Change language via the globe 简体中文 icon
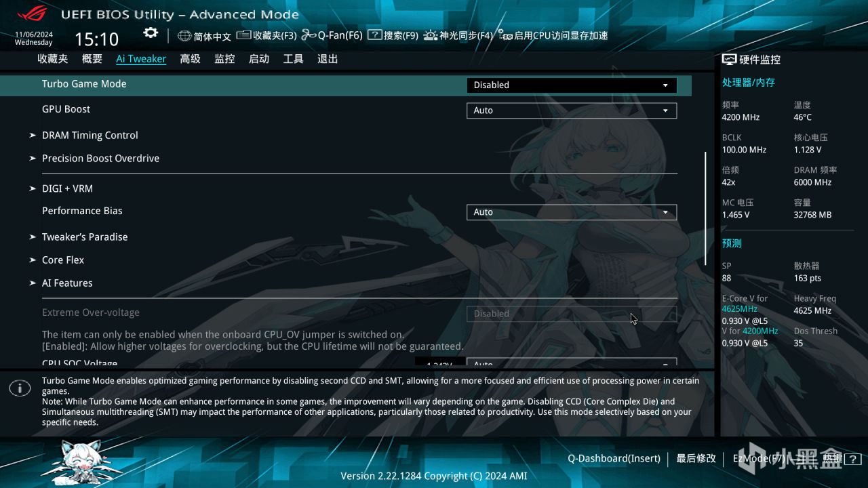868x488 pixels. tap(204, 36)
